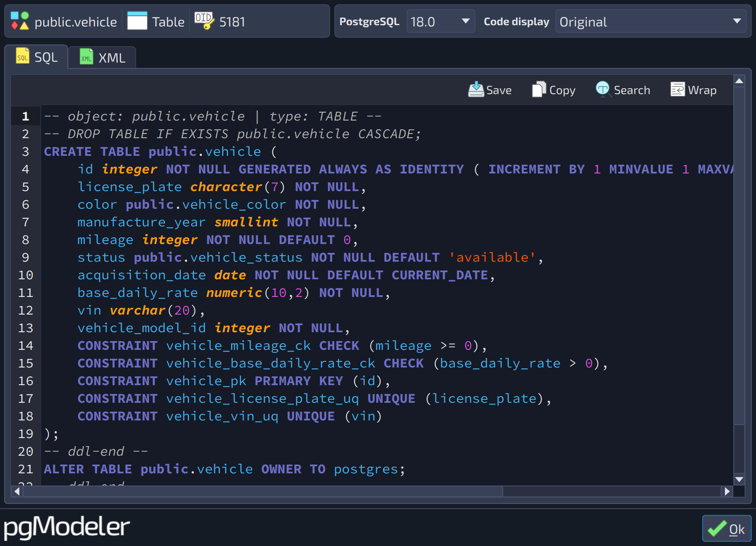Click vehicle_vin_uq constraint name on line 18

tap(222, 416)
